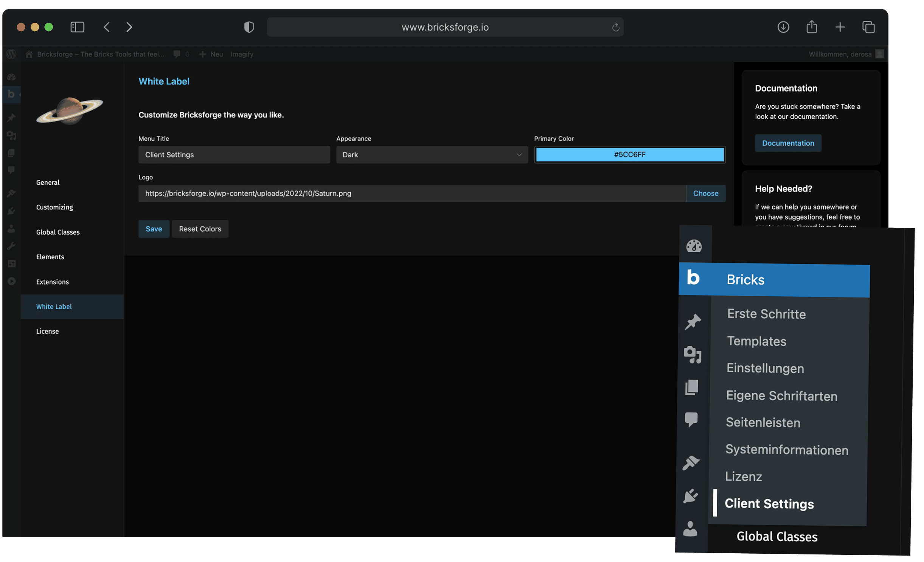Viewport: 924px width, 562px height.
Task: Open the Appearance dropdown set to Dark
Action: [432, 154]
